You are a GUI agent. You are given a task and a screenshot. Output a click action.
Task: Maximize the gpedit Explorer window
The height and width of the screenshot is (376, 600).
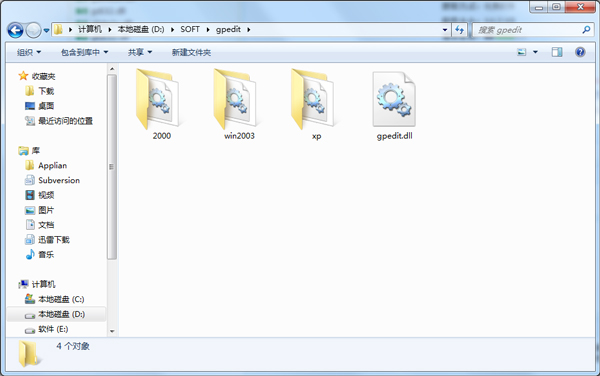(x=556, y=7)
